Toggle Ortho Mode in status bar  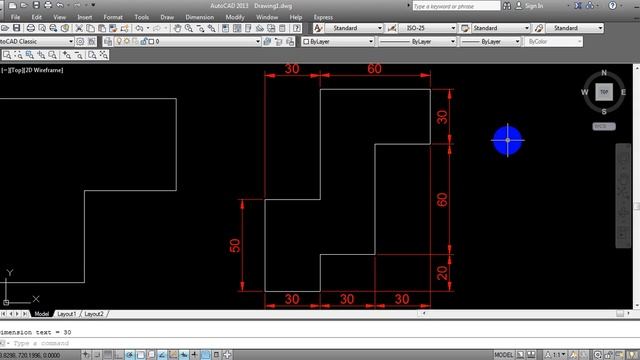(118, 355)
